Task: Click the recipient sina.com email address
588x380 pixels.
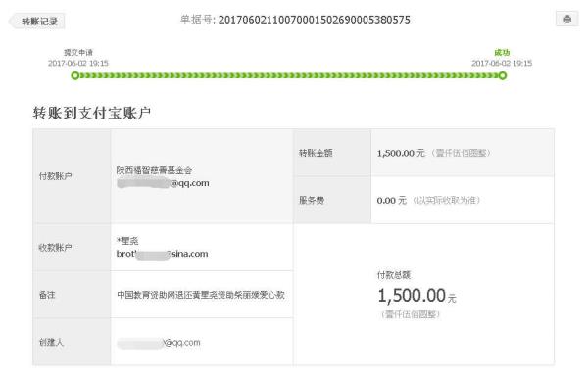Action: coord(162,254)
